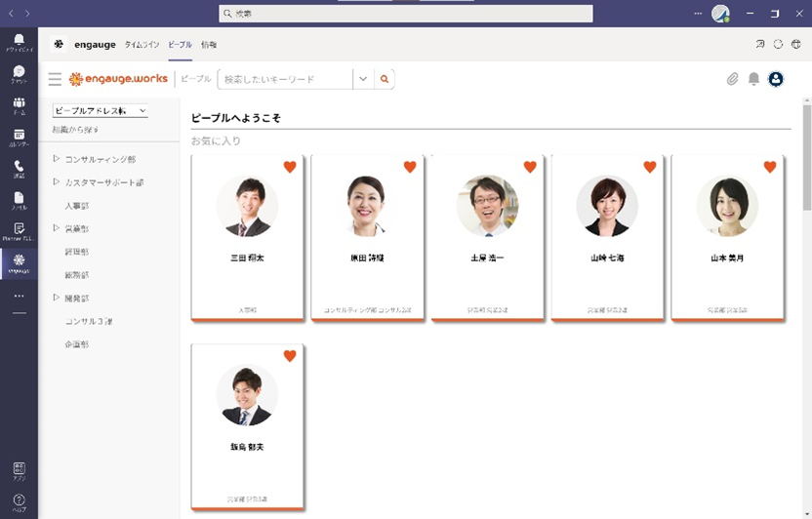Open Files in the Teams sidebar

click(19, 200)
